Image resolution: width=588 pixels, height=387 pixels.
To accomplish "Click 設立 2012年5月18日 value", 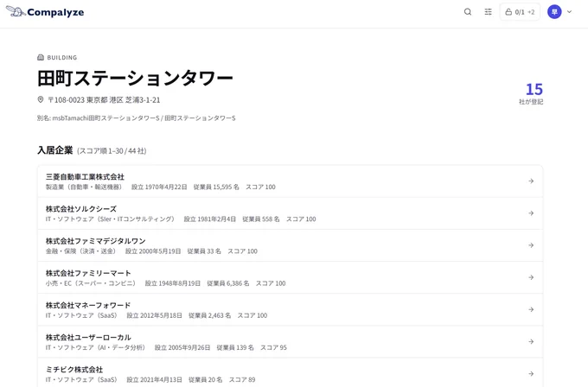I will [x=154, y=315].
